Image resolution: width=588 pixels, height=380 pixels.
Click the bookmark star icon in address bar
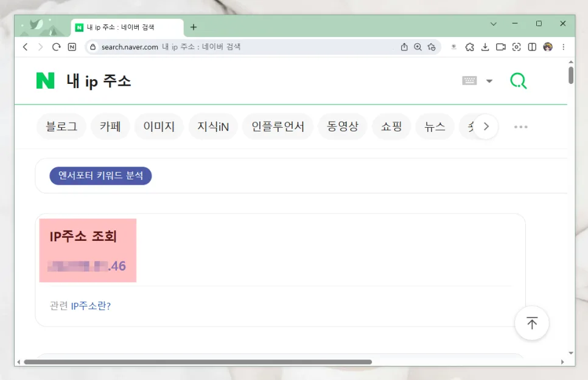(432, 47)
